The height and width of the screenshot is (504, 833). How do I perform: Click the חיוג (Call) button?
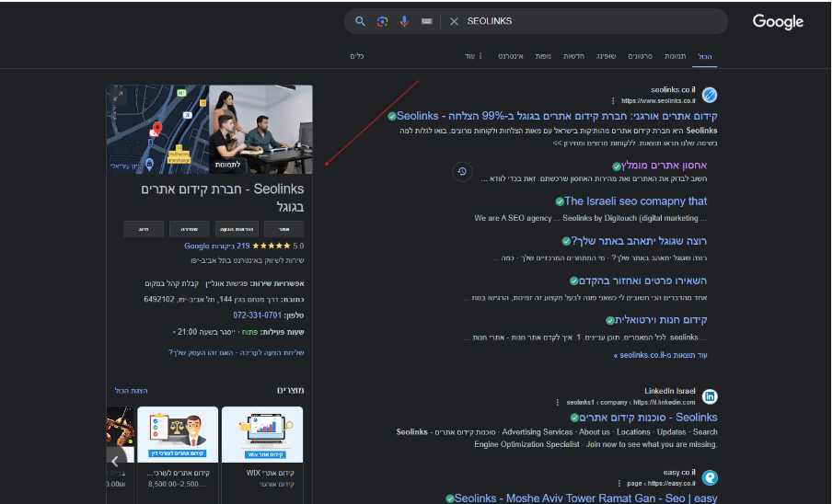144,229
